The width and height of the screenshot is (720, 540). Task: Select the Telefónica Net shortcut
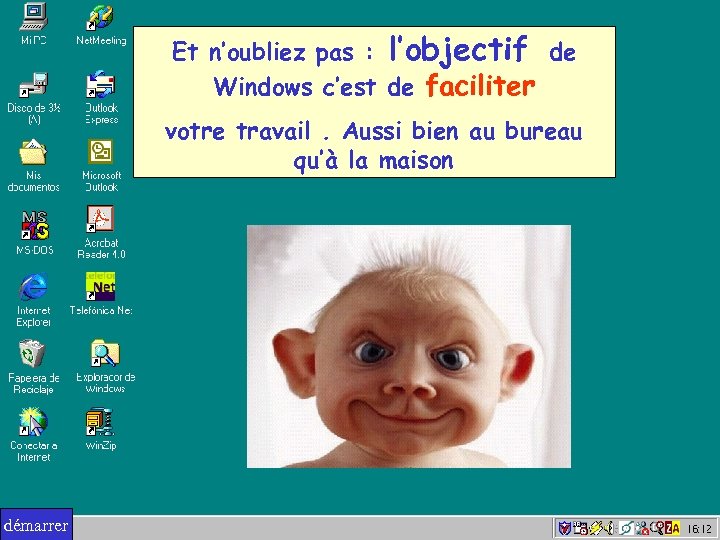click(x=101, y=294)
